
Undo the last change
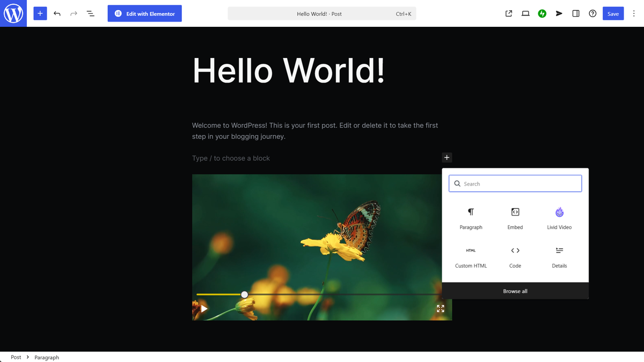click(57, 13)
